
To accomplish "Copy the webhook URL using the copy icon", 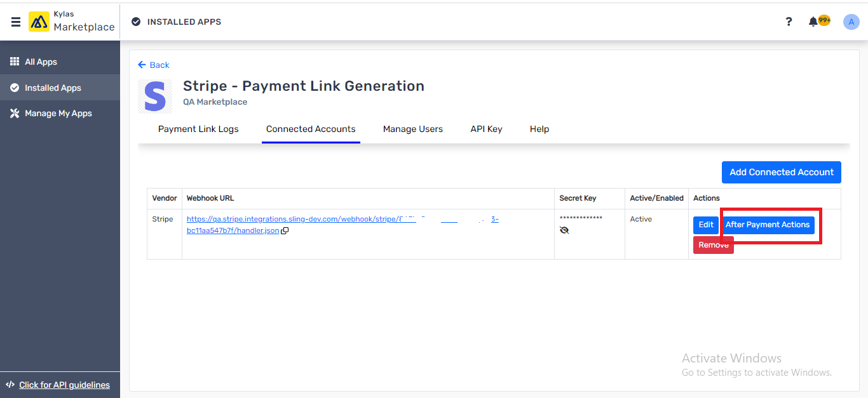I will pyautogui.click(x=285, y=230).
